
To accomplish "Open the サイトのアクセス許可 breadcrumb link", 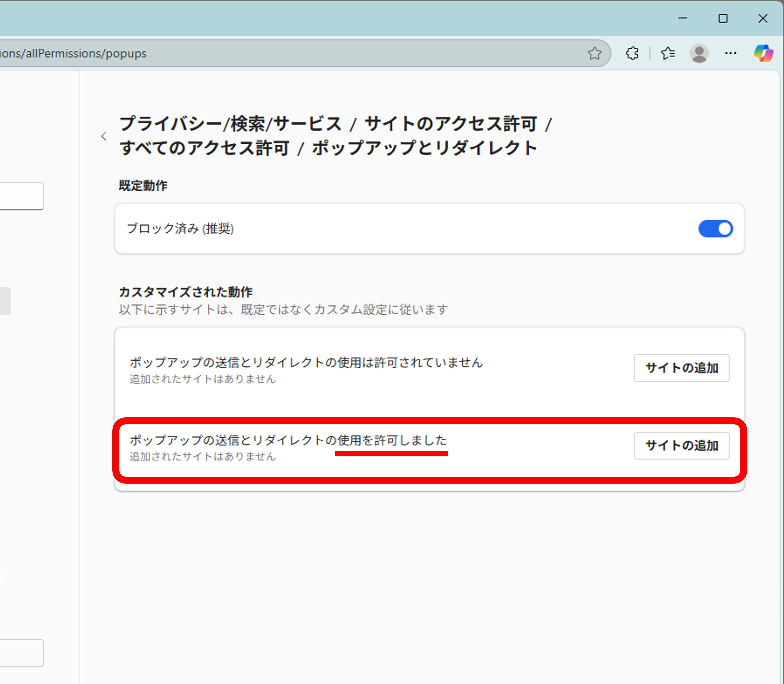I will (x=451, y=124).
